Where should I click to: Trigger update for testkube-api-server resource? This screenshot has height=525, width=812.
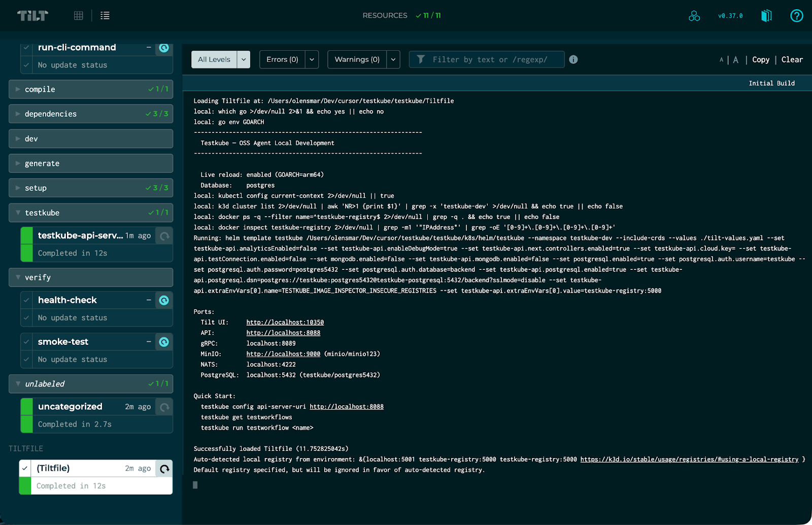point(164,236)
